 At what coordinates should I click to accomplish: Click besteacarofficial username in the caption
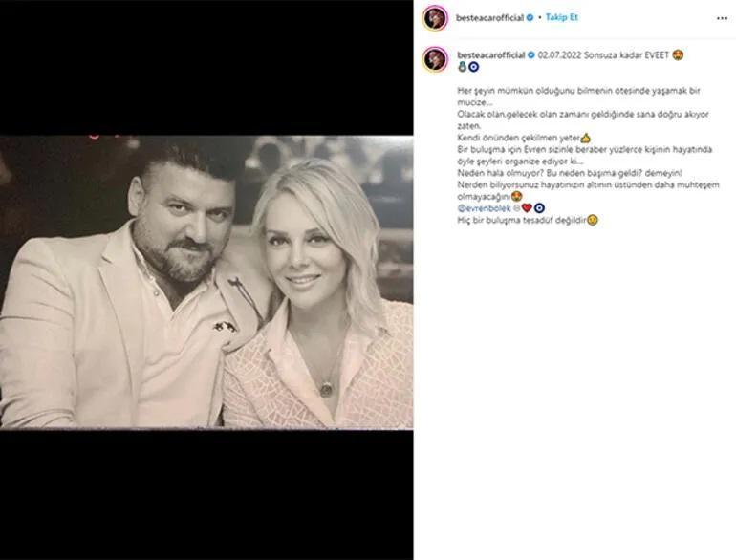click(x=490, y=55)
